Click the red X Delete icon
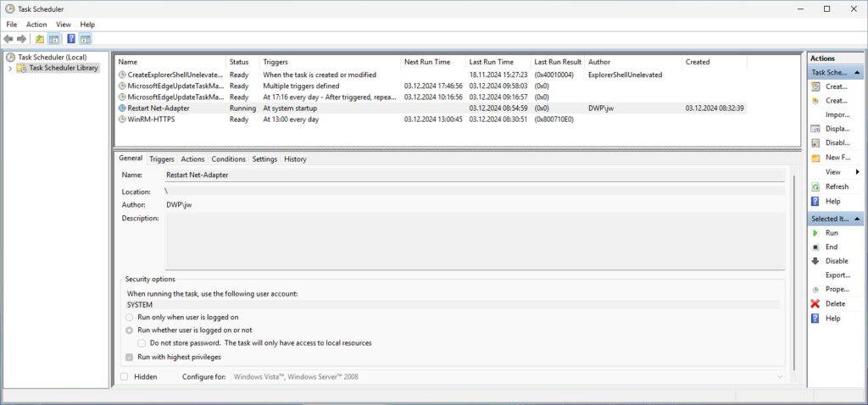This screenshot has height=405, width=868. (815, 303)
